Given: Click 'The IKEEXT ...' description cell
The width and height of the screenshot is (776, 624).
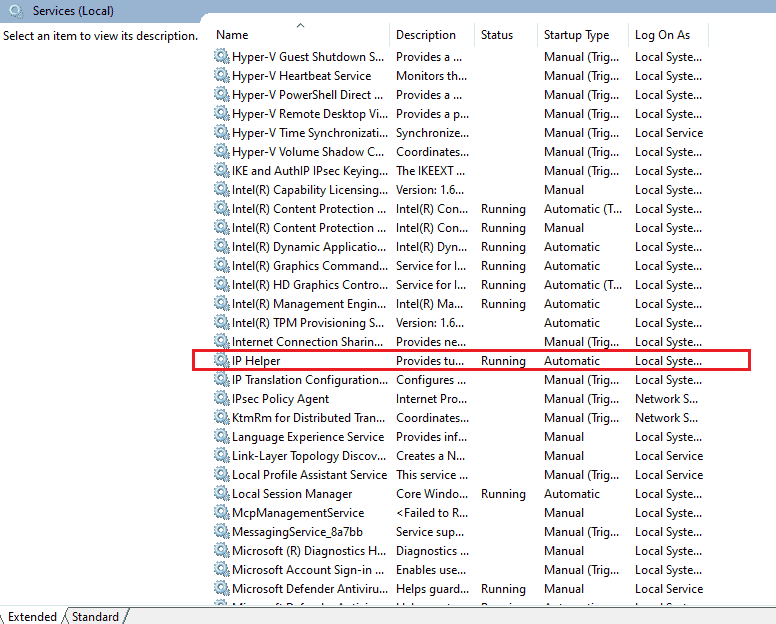Looking at the screenshot, I should [430, 171].
